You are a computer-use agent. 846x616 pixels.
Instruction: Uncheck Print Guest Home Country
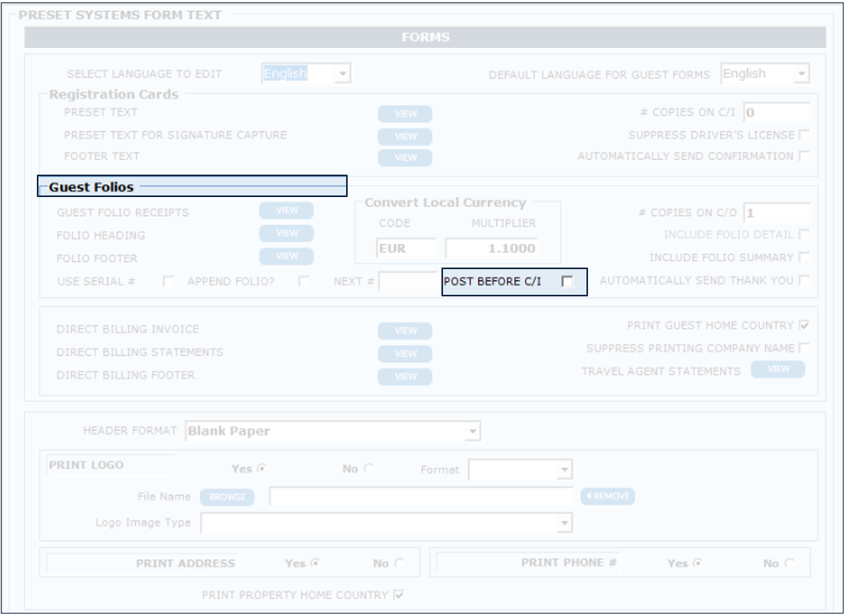[x=804, y=327]
